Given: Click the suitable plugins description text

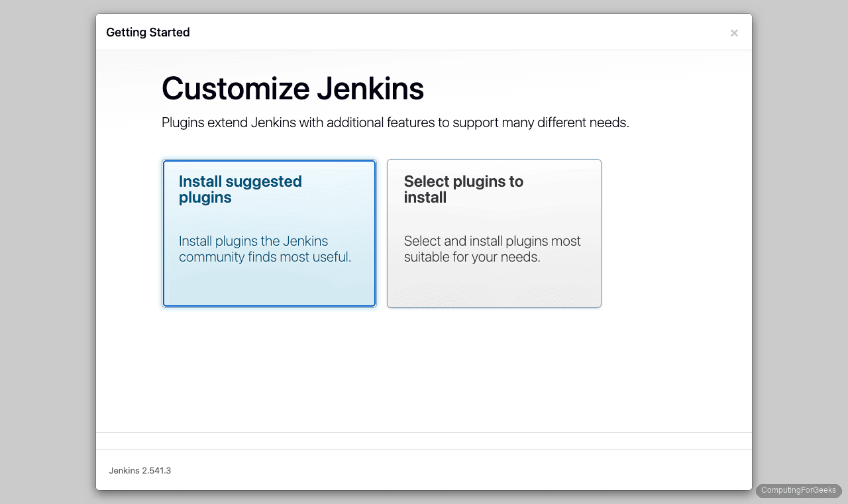Looking at the screenshot, I should click(x=493, y=248).
